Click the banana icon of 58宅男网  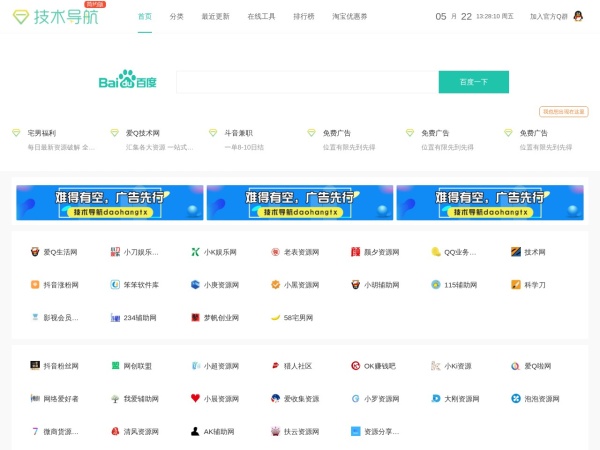click(275, 317)
